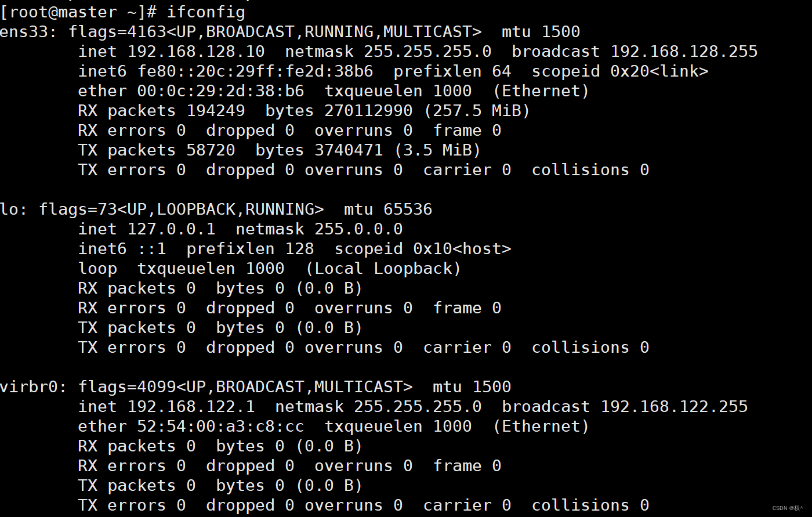Click virbr0 flags '4099<UP,BROADCAST,MULTICAST>'

pos(275,386)
